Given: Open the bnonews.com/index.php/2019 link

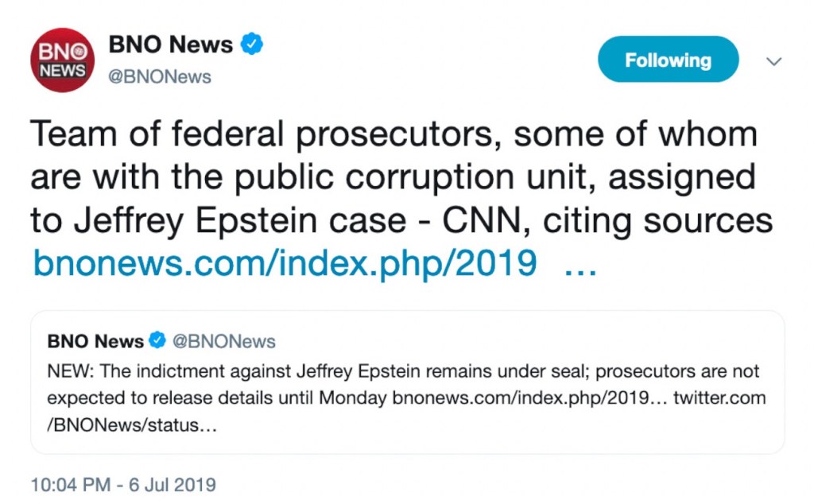Looking at the screenshot, I should coord(285,262).
